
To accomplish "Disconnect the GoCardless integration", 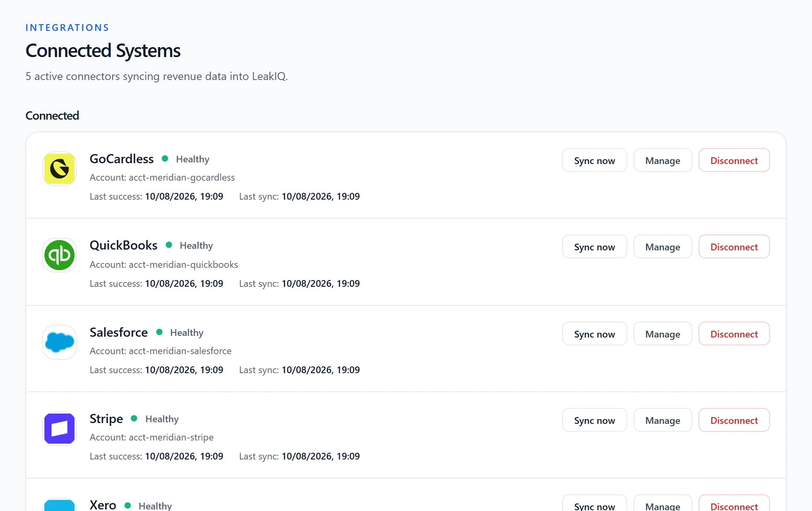I will pos(734,160).
